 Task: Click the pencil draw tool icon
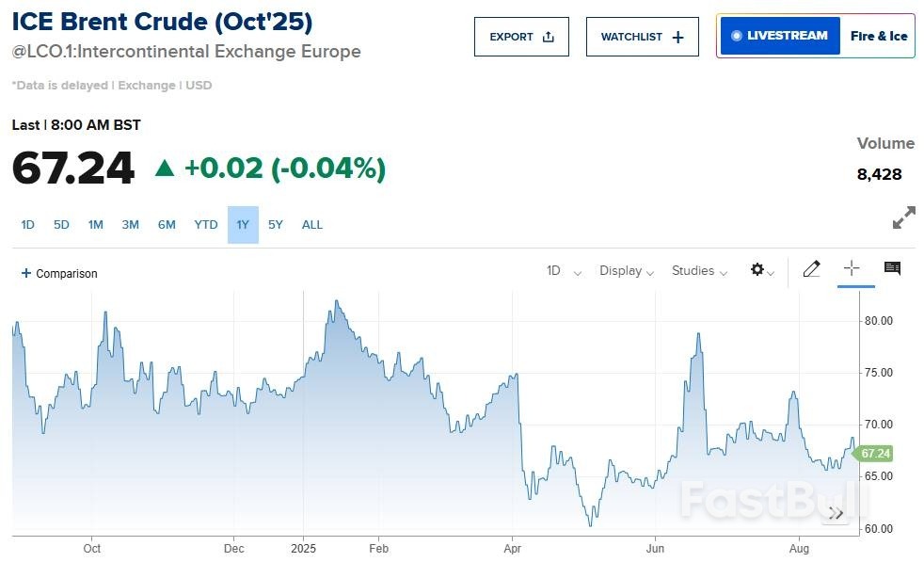[x=811, y=269]
